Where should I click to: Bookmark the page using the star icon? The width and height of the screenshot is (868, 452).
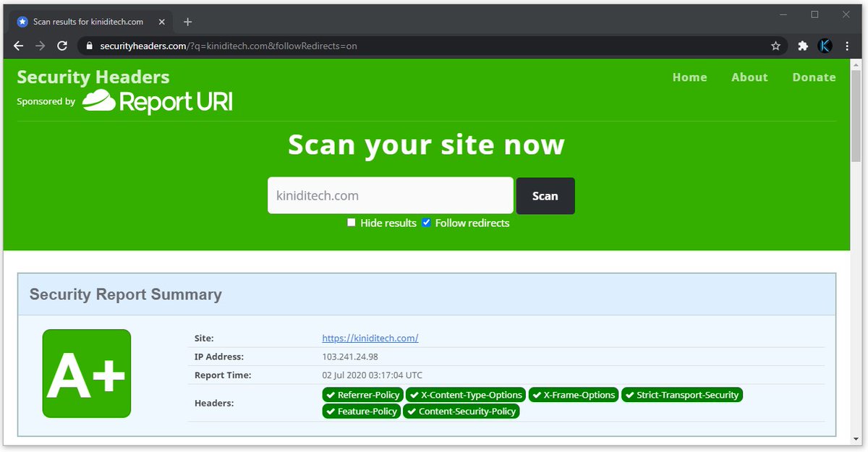point(775,45)
